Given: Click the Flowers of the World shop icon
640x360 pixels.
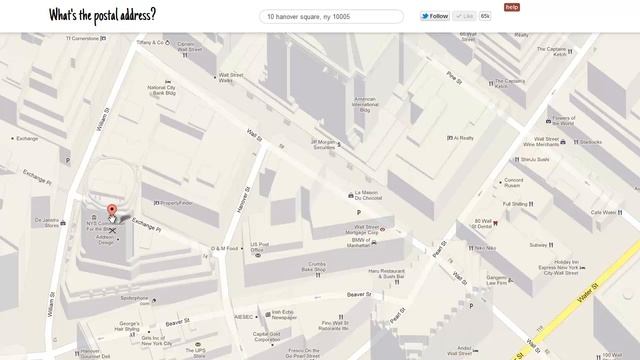Looking at the screenshot, I should 548,121.
